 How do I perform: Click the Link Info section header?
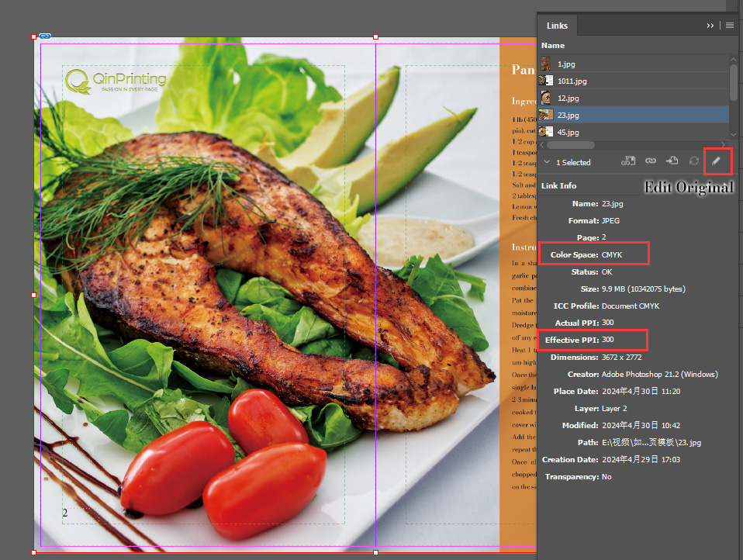tap(558, 185)
